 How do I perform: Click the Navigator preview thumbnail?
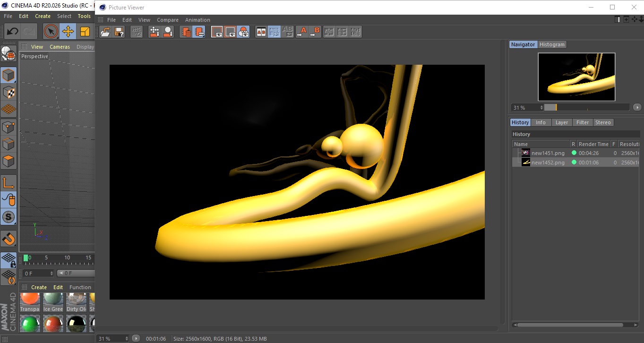576,77
